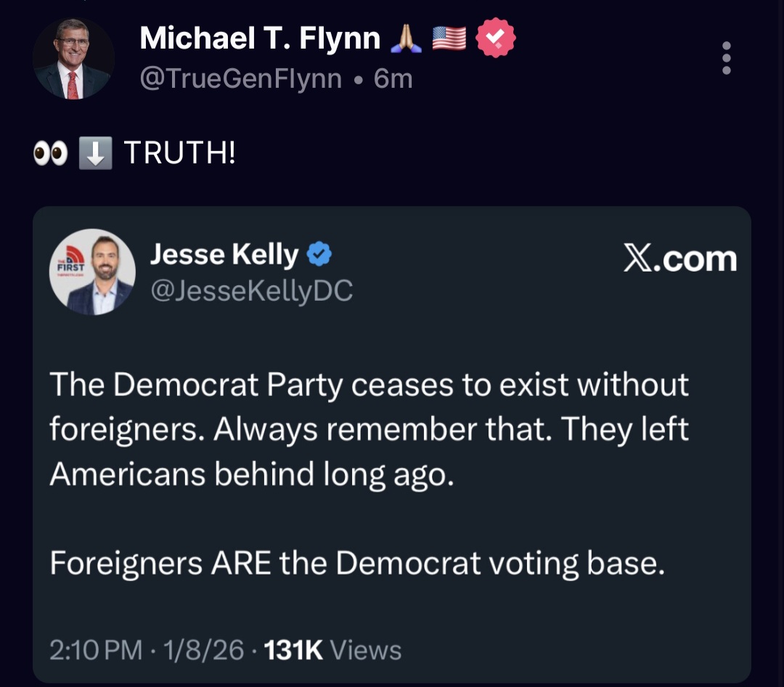Click the @JesseKellyDC handle
This screenshot has height=687, width=784.
252,290
